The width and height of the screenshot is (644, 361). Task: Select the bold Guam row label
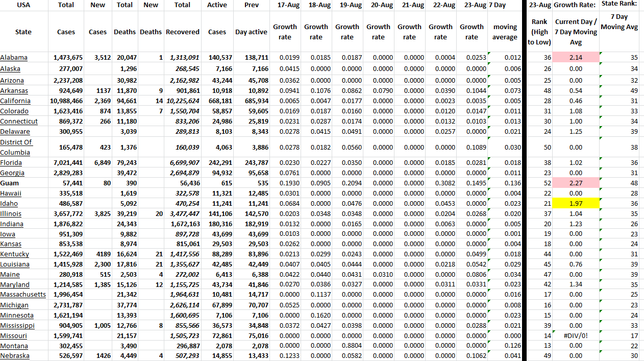pos(10,183)
